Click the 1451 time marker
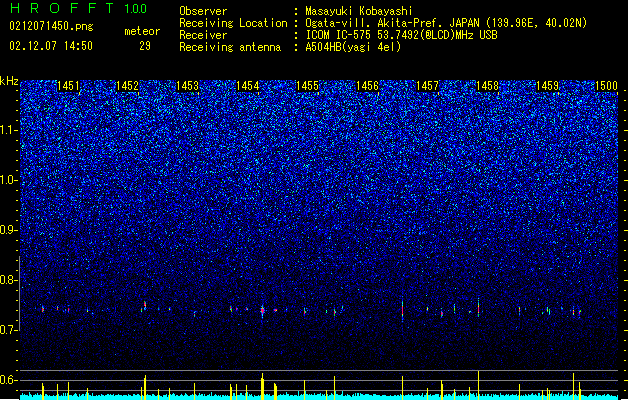629x400 pixels. [68, 85]
